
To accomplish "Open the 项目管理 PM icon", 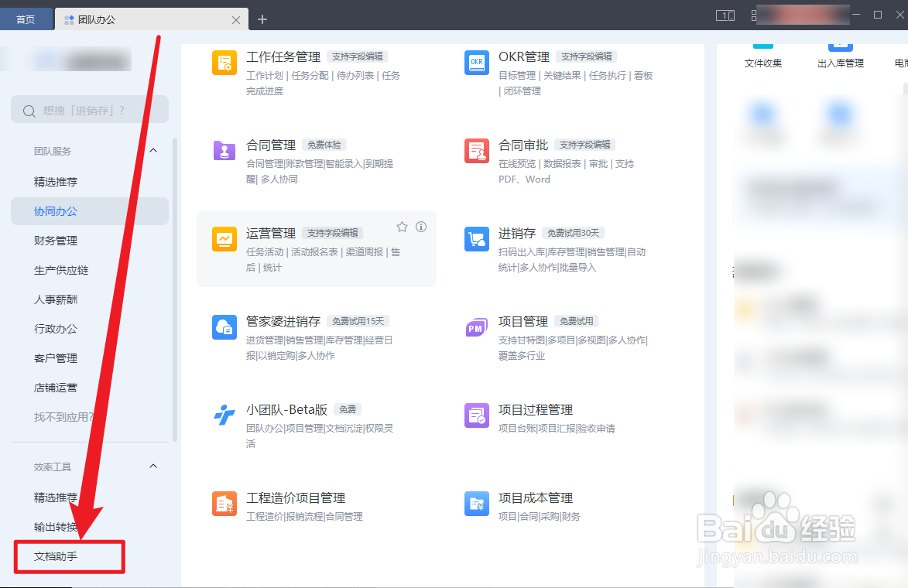I will (476, 328).
